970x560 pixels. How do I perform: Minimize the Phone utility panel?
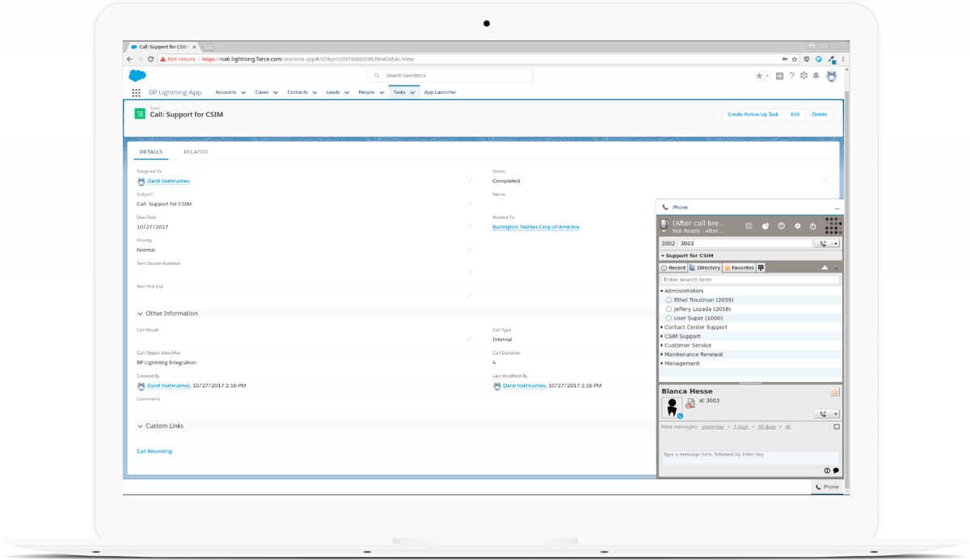coord(837,208)
